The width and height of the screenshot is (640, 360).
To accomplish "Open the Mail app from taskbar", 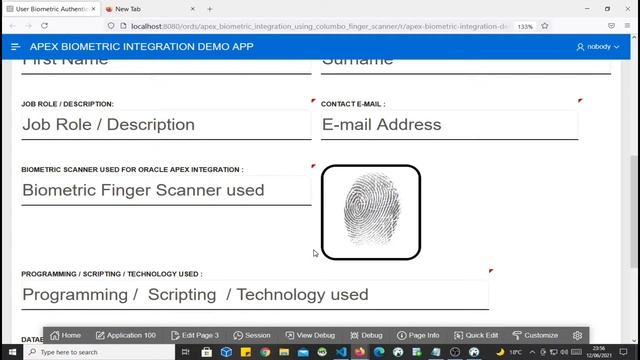I will (x=303, y=352).
